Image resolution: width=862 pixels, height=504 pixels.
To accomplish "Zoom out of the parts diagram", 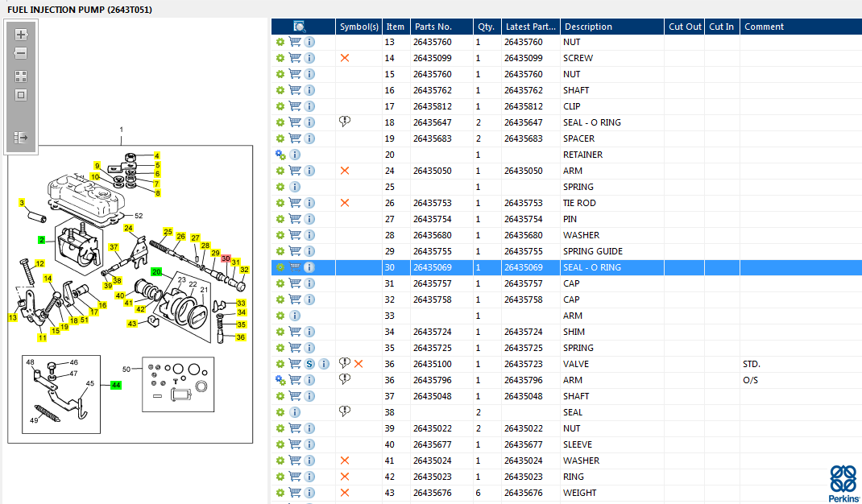I will click(x=21, y=53).
